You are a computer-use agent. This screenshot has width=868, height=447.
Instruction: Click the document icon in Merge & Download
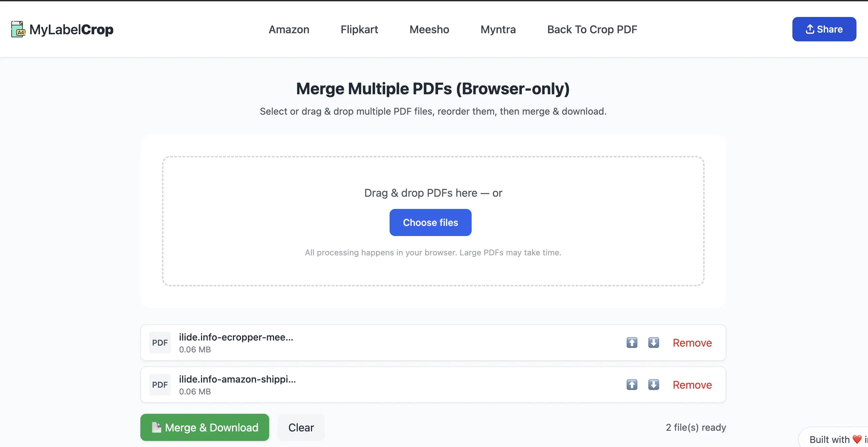(x=156, y=427)
